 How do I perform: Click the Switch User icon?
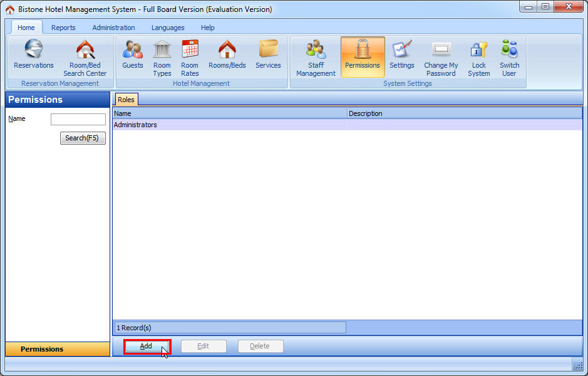(x=508, y=56)
